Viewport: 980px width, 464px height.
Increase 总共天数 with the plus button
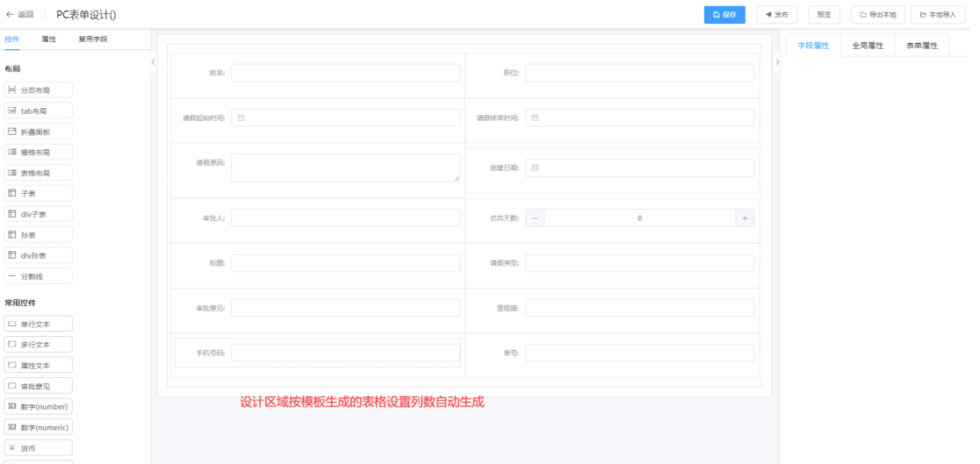(745, 218)
